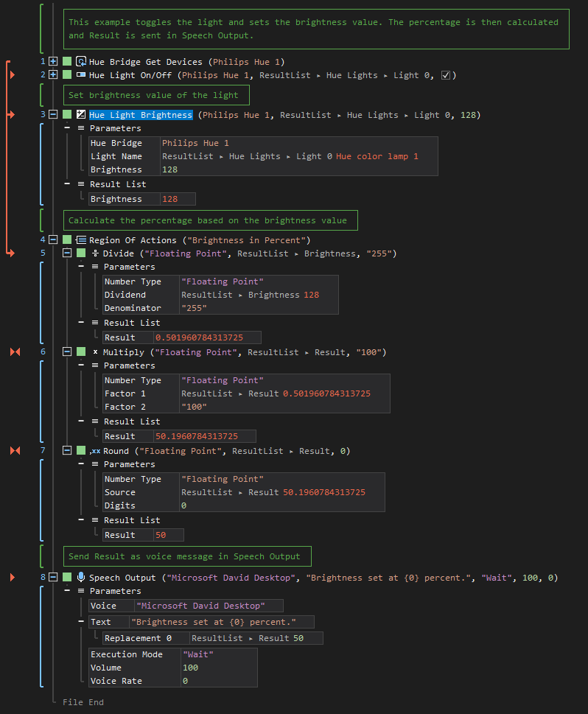This screenshot has width=588, height=714.
Task: Collapse Parameters section under Round
Action: pyautogui.click(x=81, y=464)
